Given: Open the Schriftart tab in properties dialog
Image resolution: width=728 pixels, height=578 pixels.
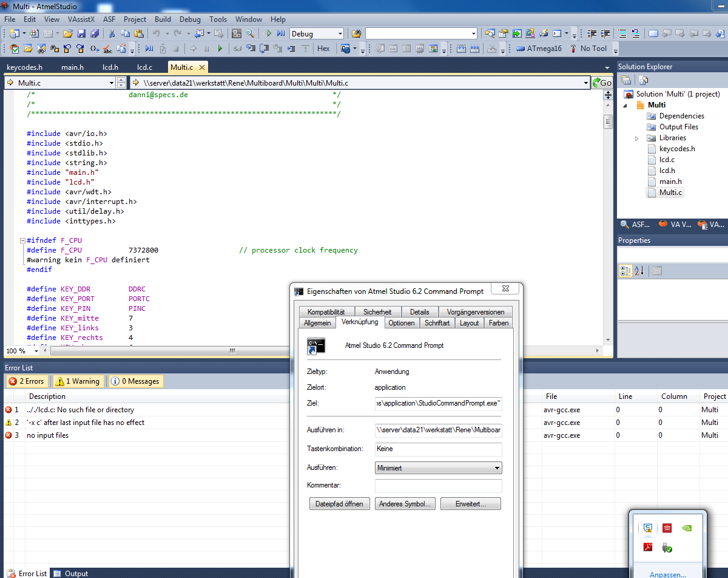Looking at the screenshot, I should pyautogui.click(x=437, y=323).
